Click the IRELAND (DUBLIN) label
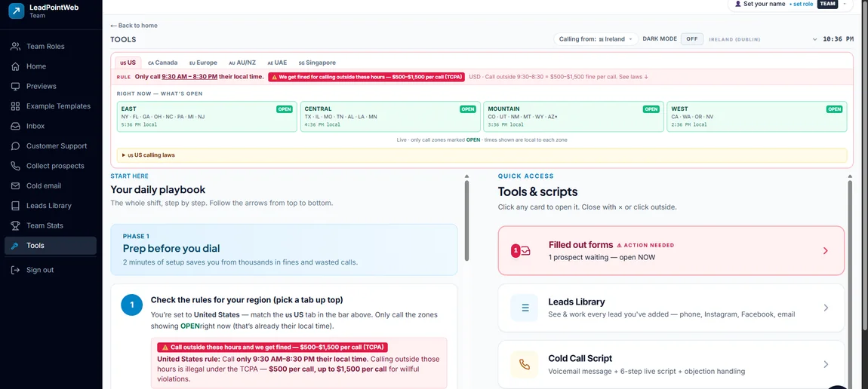 tap(734, 40)
